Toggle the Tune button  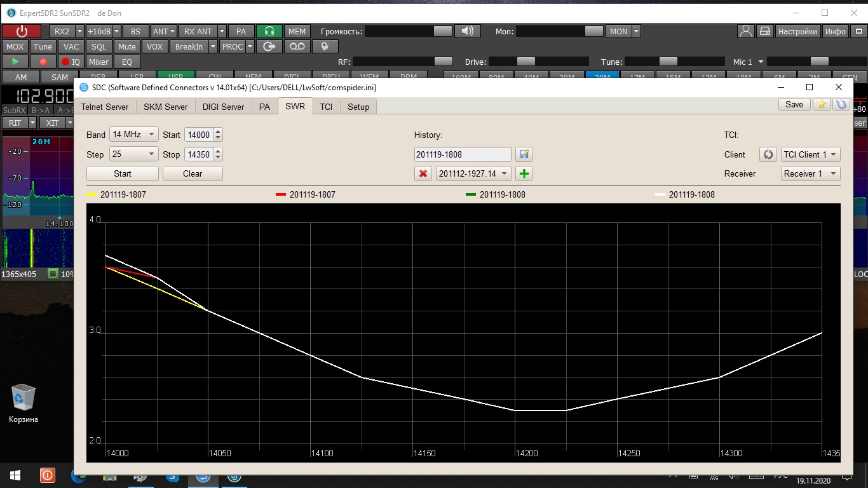[43, 46]
